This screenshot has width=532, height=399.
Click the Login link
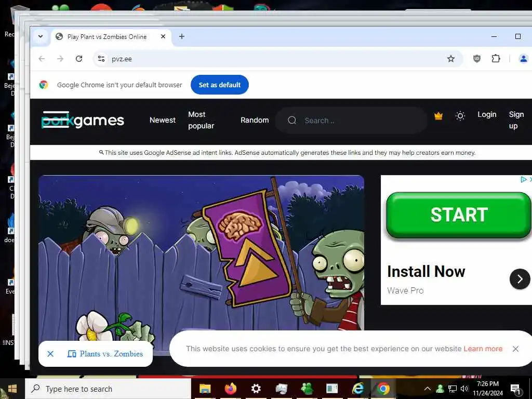487,115
